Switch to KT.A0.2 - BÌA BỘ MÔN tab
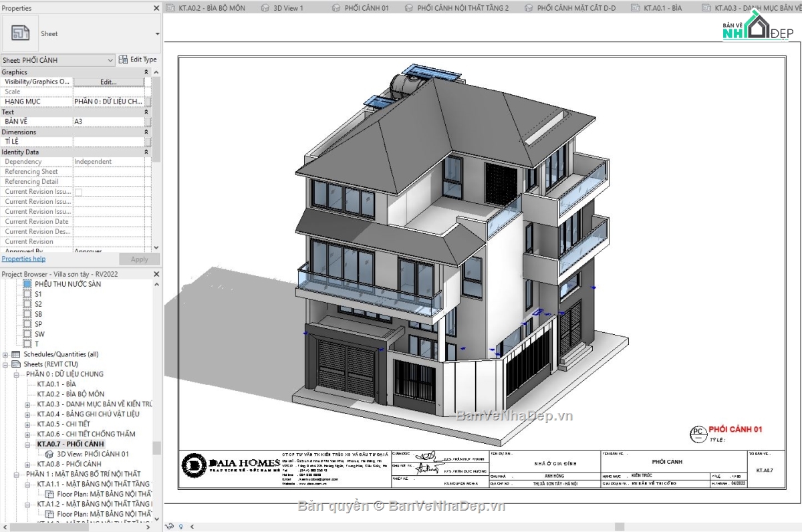This screenshot has width=802, height=532. tap(206, 8)
